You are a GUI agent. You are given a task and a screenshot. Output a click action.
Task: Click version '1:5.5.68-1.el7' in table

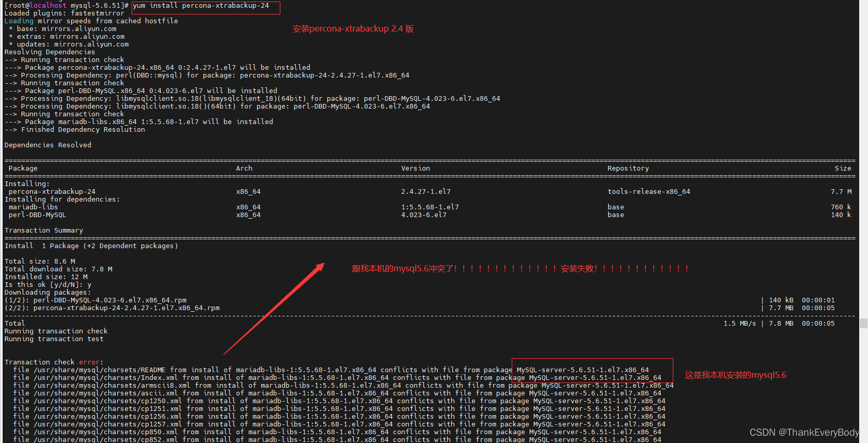pos(430,207)
